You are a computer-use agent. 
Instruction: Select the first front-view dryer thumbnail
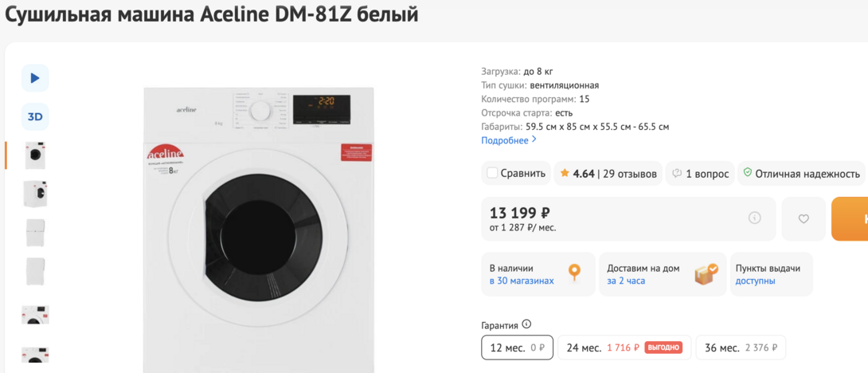tap(35, 155)
